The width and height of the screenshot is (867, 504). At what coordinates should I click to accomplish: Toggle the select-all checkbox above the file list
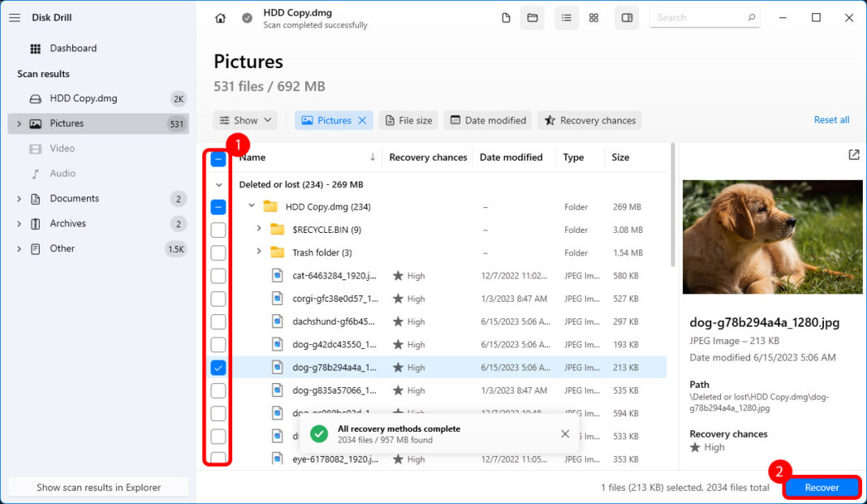pyautogui.click(x=218, y=159)
